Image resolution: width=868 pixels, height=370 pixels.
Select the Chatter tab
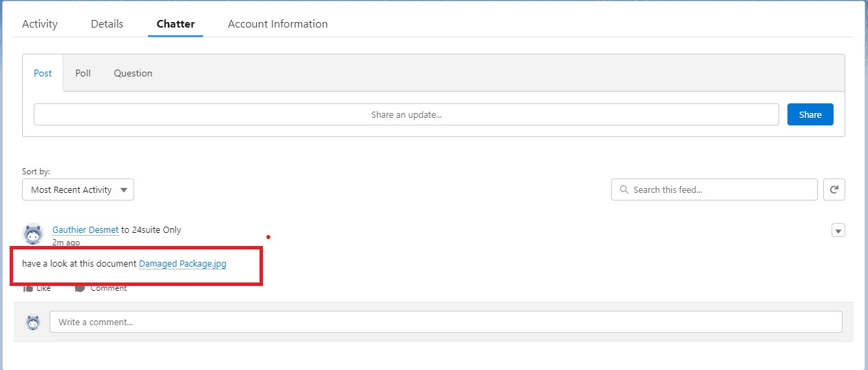(176, 24)
